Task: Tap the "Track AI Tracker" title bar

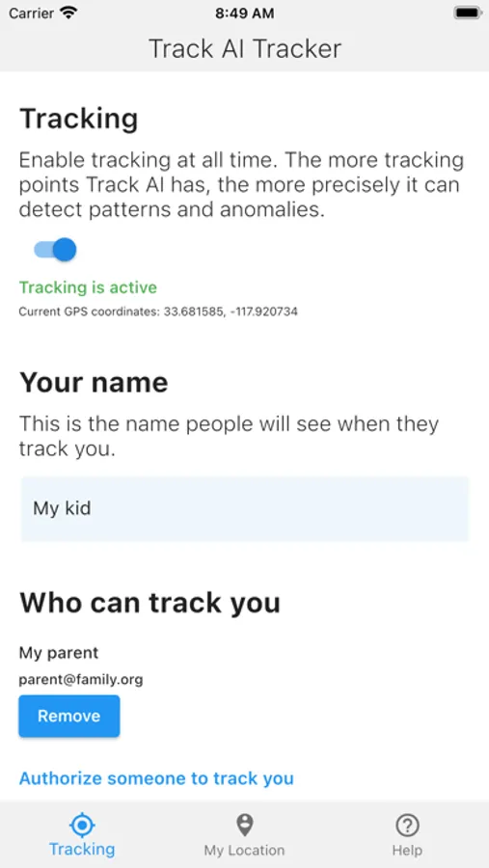Action: point(245,49)
